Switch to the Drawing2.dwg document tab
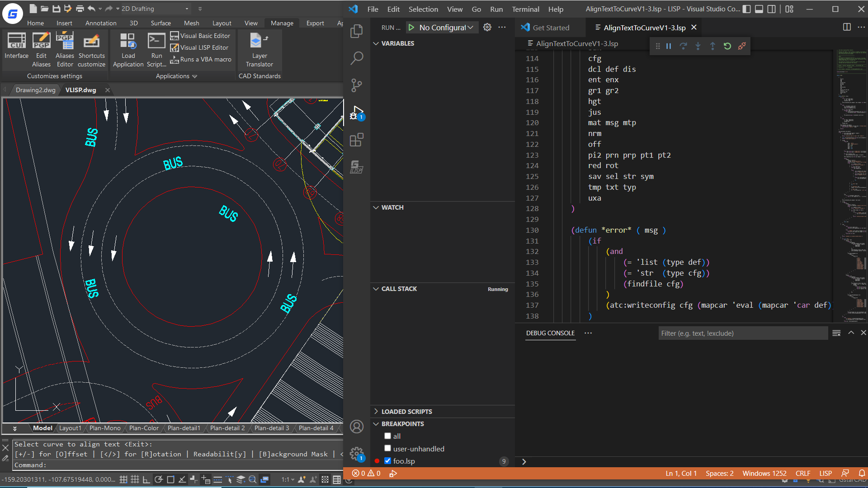The image size is (868, 488). (35, 90)
